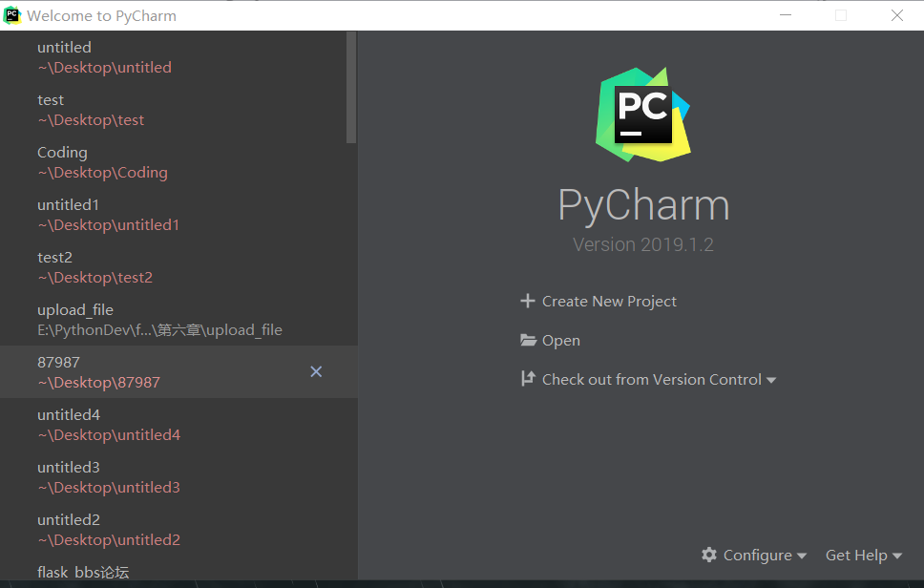
Task: Click the Open link to browse projects
Action: (561, 340)
